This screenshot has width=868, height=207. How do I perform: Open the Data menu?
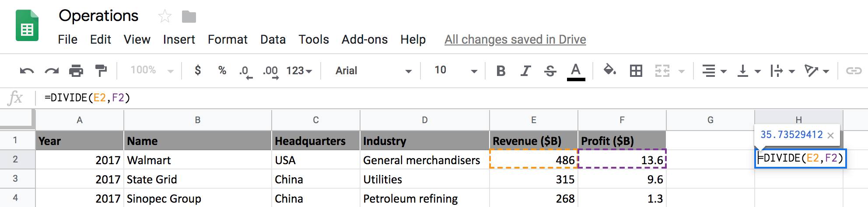(x=273, y=39)
